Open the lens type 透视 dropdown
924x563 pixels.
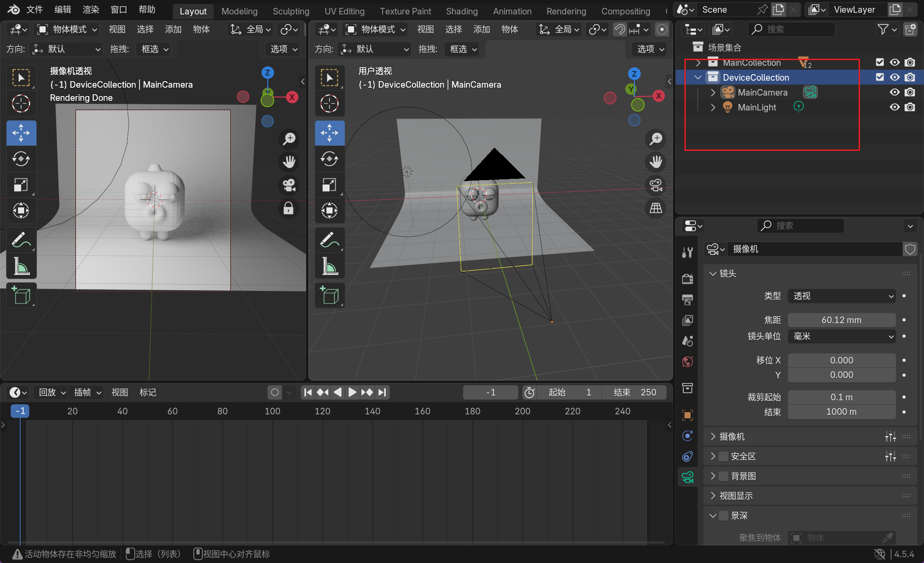click(842, 296)
